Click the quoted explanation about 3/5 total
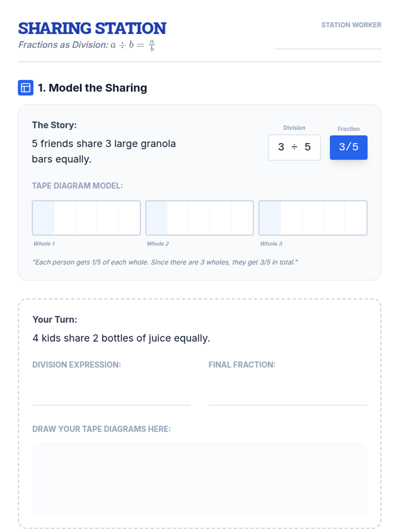The height and width of the screenshot is (532, 399). point(165,262)
